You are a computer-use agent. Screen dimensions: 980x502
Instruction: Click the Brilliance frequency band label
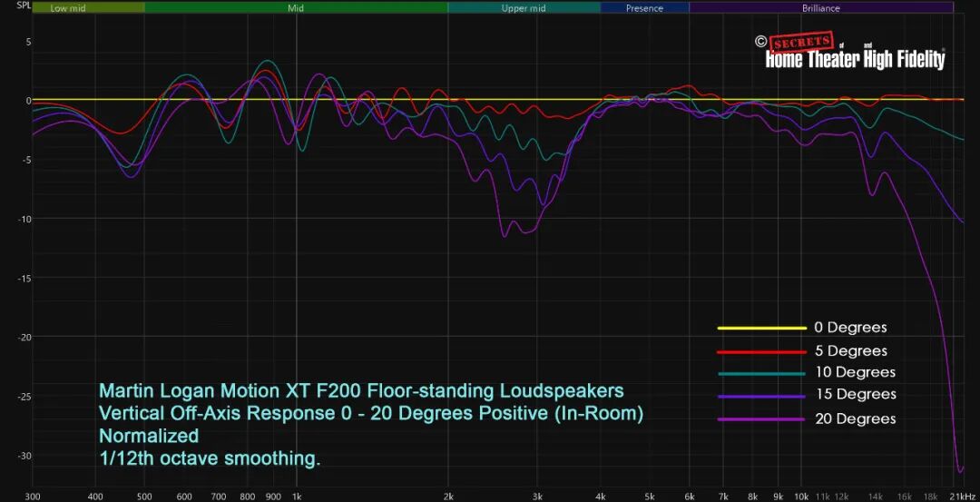[820, 9]
